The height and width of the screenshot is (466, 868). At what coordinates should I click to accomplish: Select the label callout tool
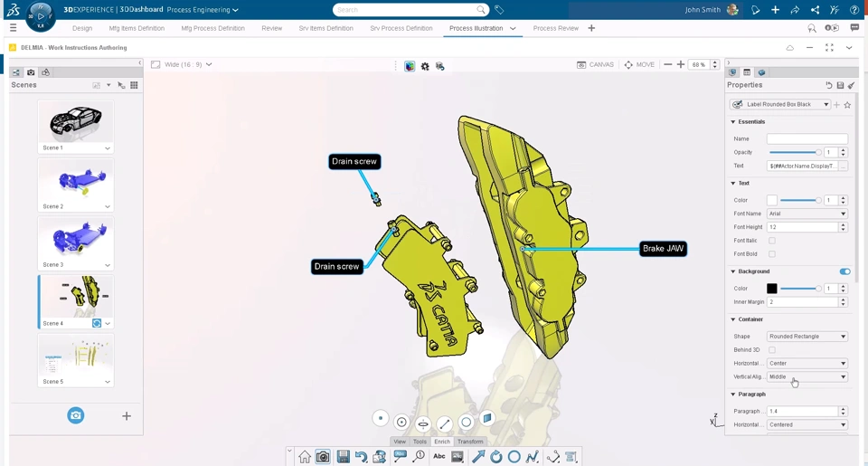coord(400,457)
